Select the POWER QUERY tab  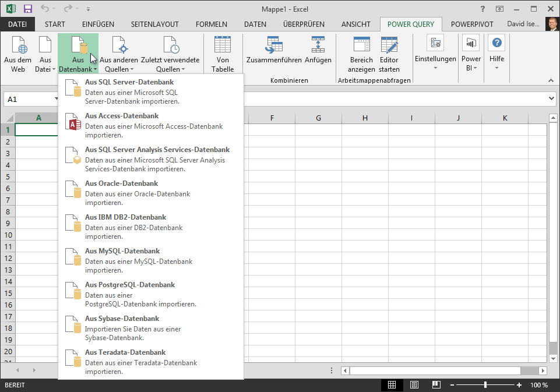411,24
